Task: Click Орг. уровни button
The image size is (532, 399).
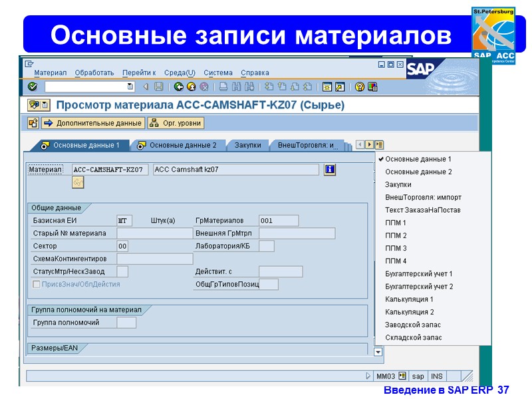Action: 176,123
